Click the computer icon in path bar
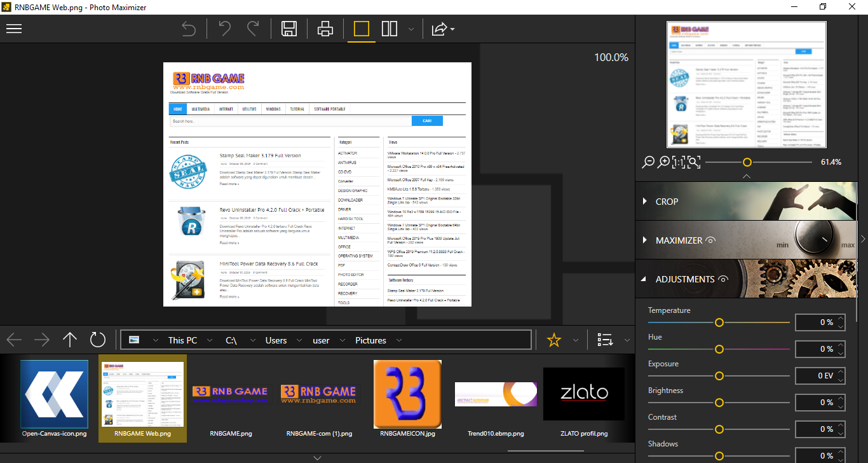 pyautogui.click(x=134, y=340)
